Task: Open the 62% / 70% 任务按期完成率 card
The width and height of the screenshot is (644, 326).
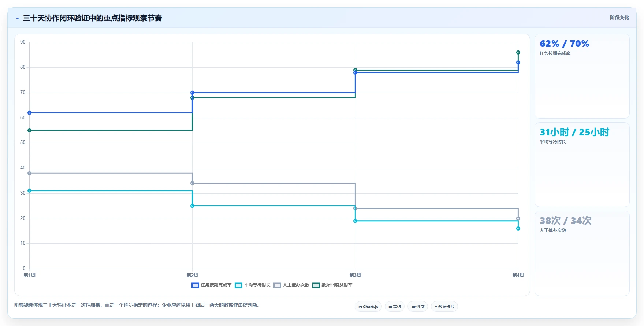Action: (x=582, y=76)
